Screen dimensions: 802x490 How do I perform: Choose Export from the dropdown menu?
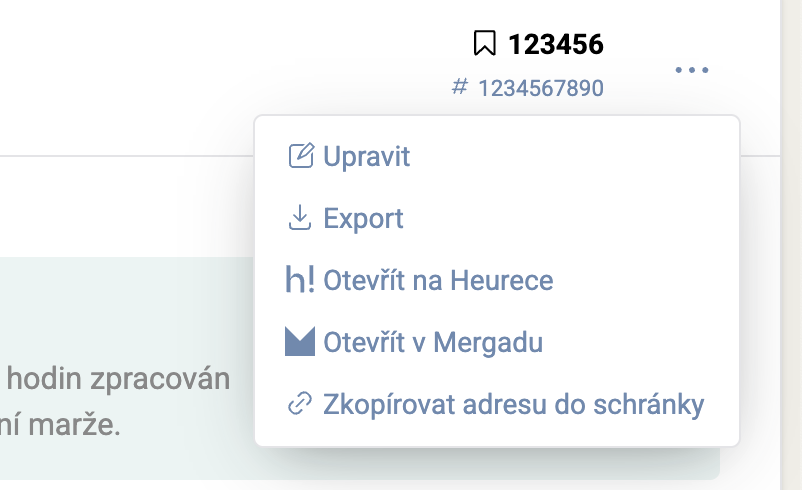click(x=363, y=218)
